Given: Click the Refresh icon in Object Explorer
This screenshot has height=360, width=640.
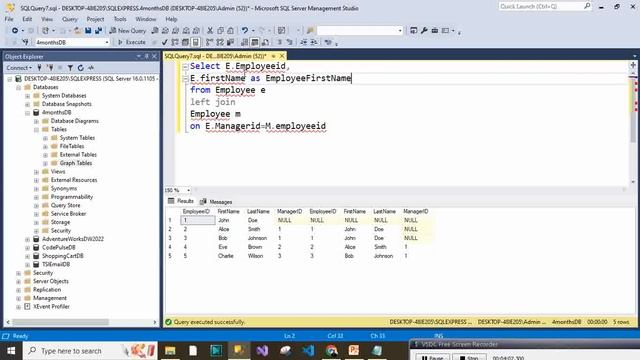Looking at the screenshot, I should point(80,68).
